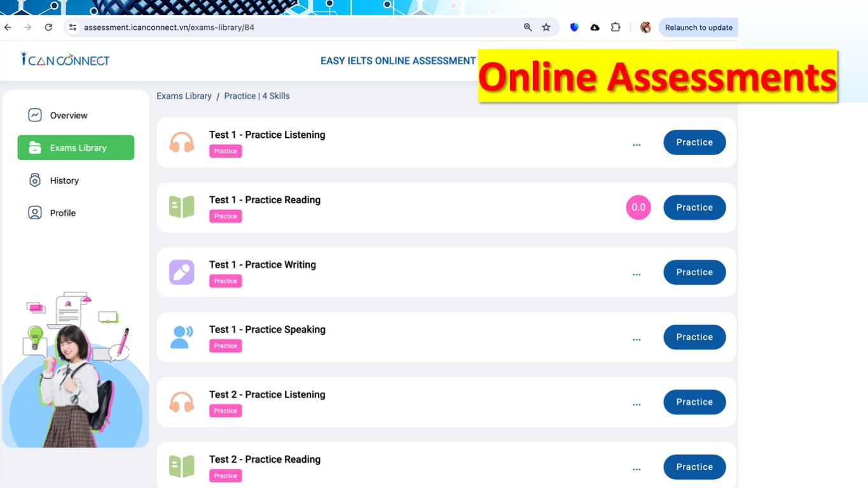Open the browser extensions puzzle icon
Image resolution: width=868 pixels, height=488 pixels.
[x=616, y=27]
